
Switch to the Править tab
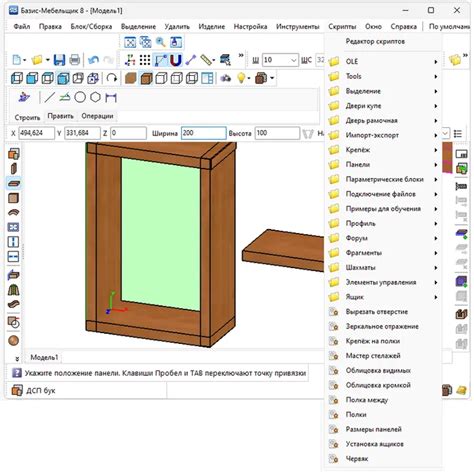[60, 116]
